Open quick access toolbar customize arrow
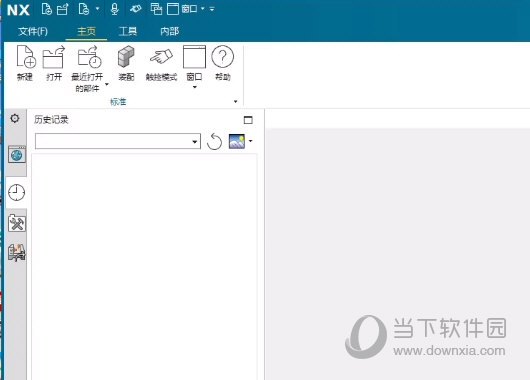Viewport: 530px width, 380px height. point(212,9)
